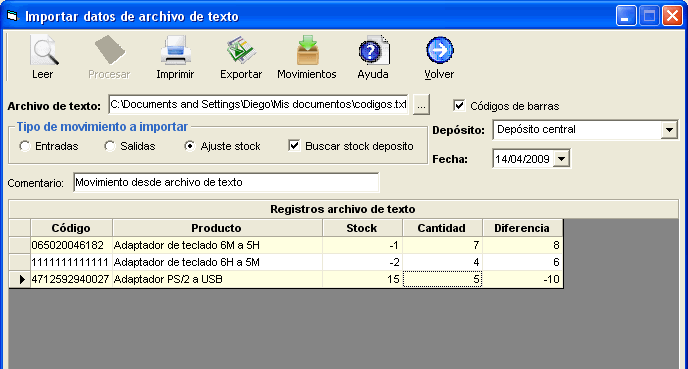688x369 pixels.
Task: Click row selector of the 065020046182 row
Action: (20, 245)
